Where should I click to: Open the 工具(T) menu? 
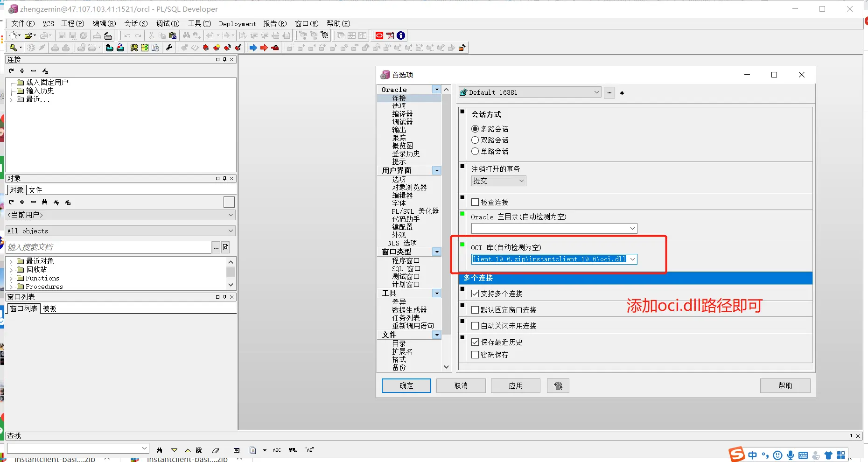199,24
